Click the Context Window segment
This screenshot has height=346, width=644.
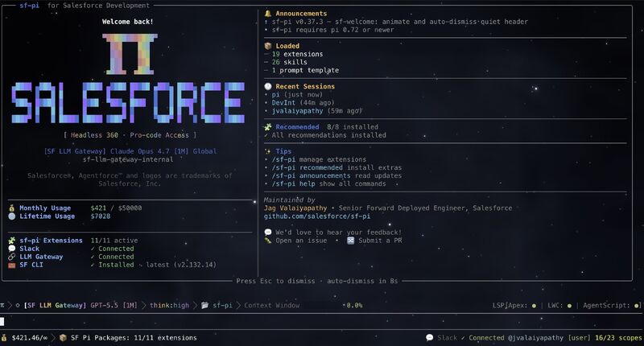coord(272,306)
